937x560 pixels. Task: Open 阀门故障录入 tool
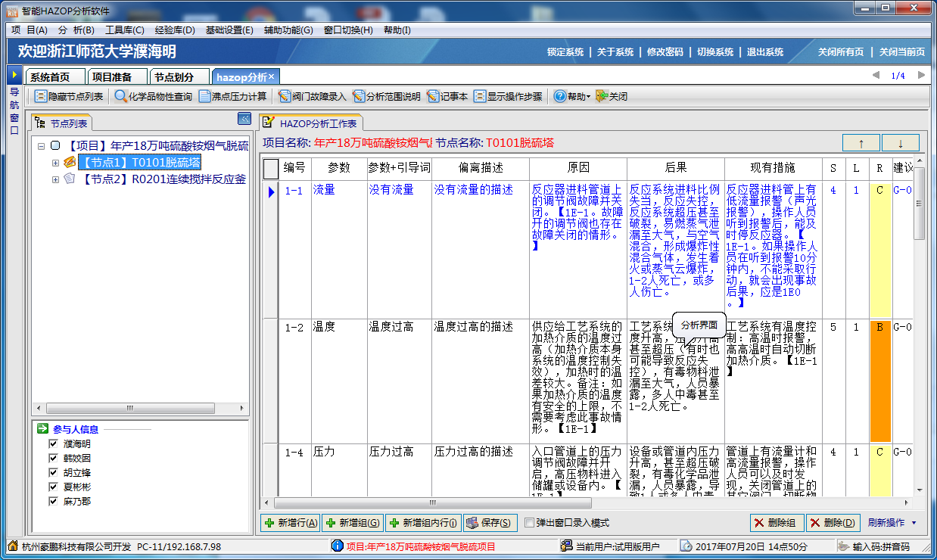coord(285,97)
